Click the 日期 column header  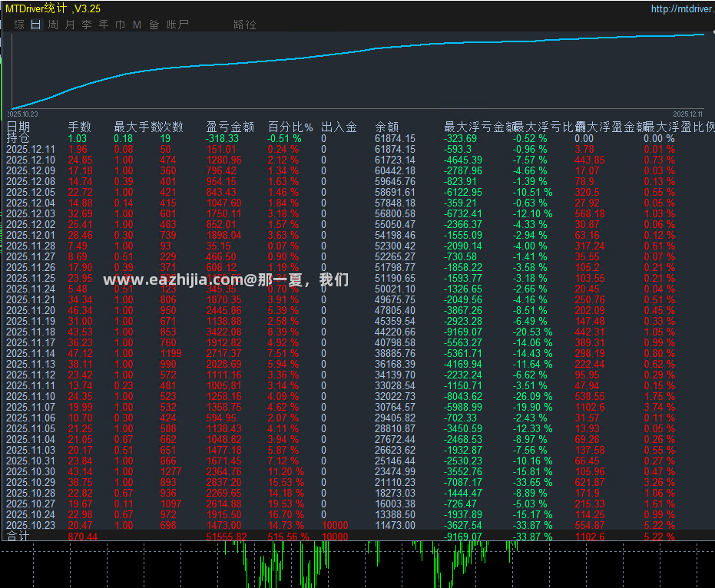[x=18, y=127]
